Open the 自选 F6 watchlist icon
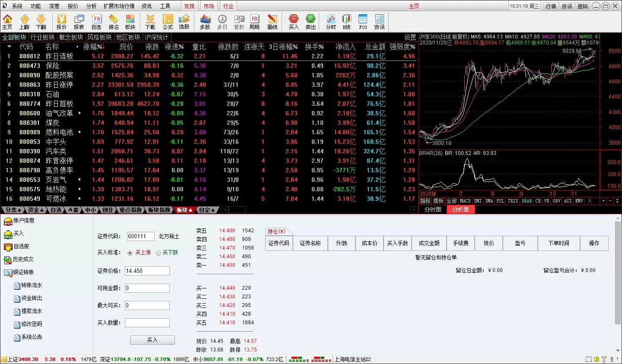 [96, 22]
